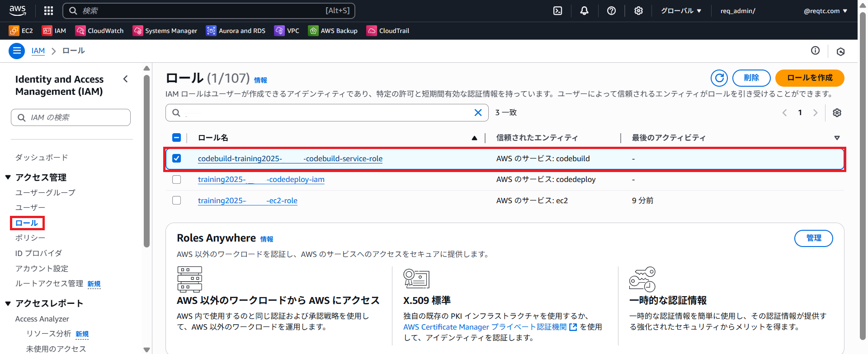Click the page vertical scrollbar

click(863, 176)
